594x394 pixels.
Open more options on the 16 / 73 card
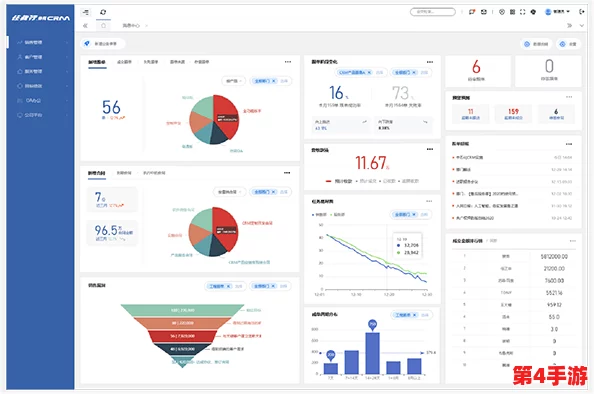(x=430, y=62)
